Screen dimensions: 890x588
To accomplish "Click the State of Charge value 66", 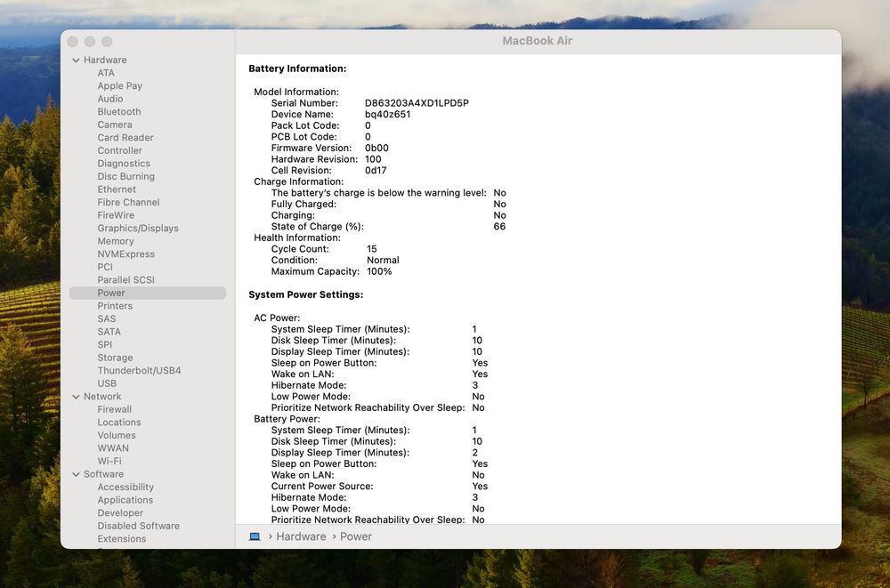I will click(499, 227).
